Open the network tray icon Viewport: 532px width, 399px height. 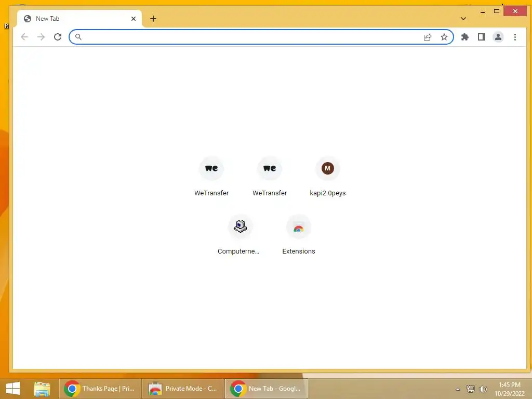click(471, 389)
